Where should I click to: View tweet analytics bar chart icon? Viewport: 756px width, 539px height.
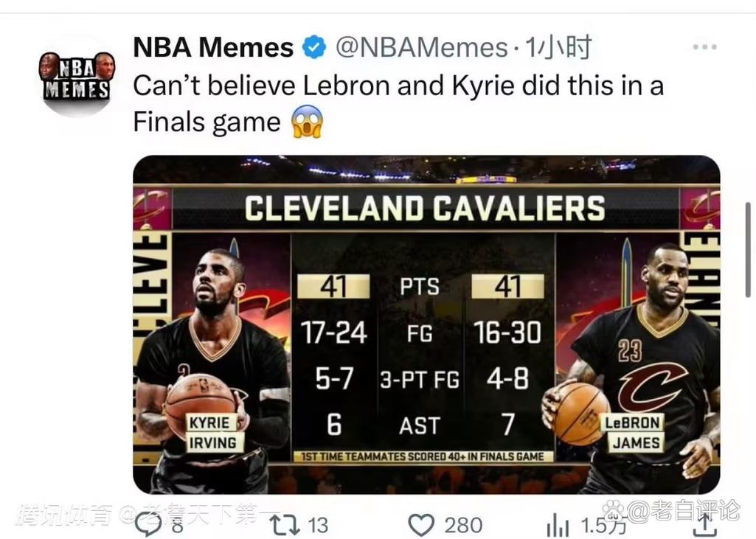(x=558, y=525)
